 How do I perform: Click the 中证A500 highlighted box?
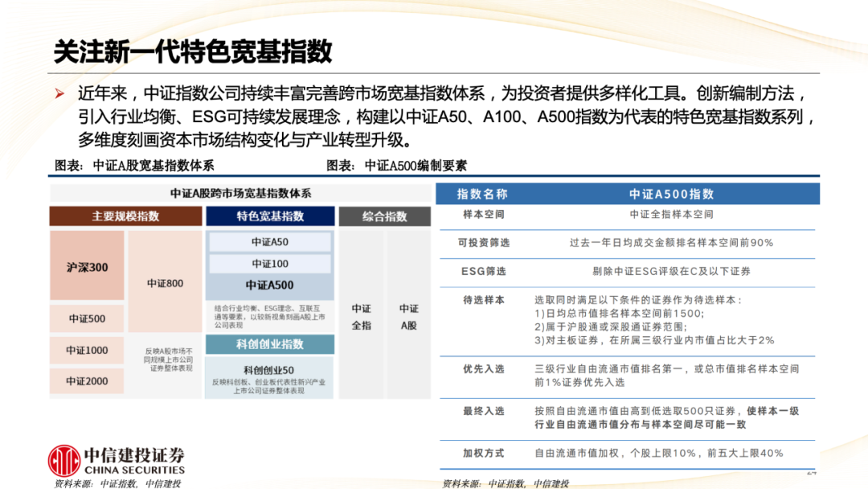(x=270, y=286)
